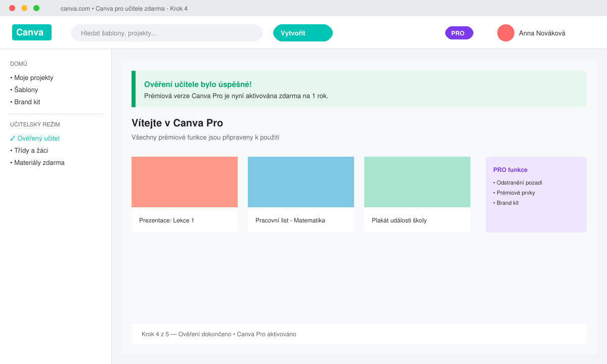
Task: Open the green Plakát události školy thumbnail
Action: [417, 182]
